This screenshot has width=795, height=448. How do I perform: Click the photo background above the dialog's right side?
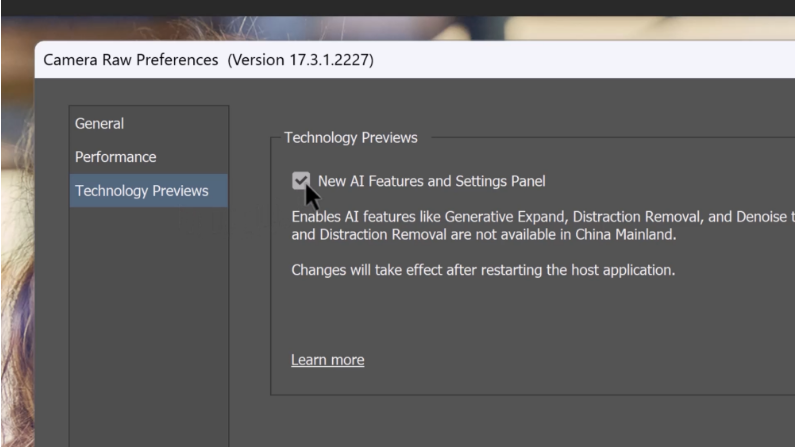pos(650,28)
